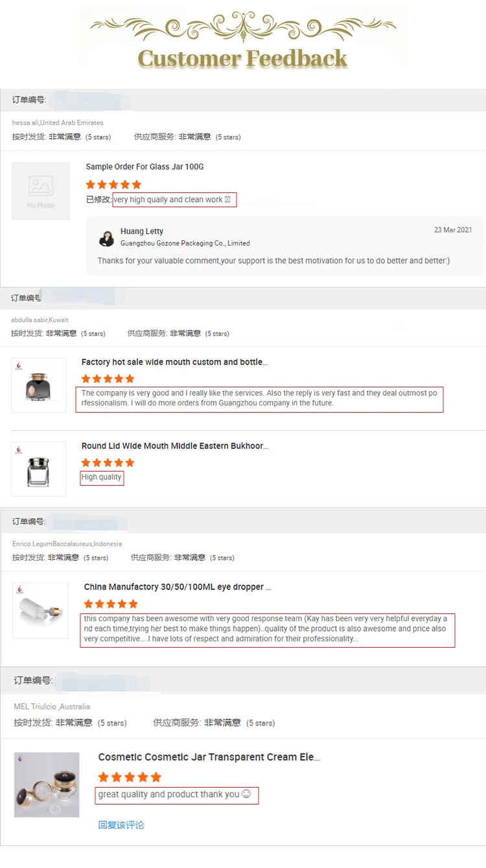Click the black perfume jar thumbnail

coord(39,385)
